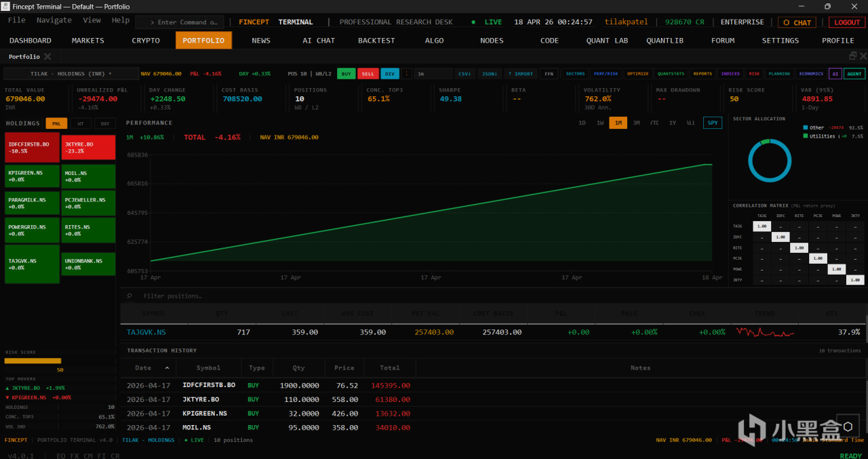
Task: Click the green AGENT button
Action: pos(854,73)
